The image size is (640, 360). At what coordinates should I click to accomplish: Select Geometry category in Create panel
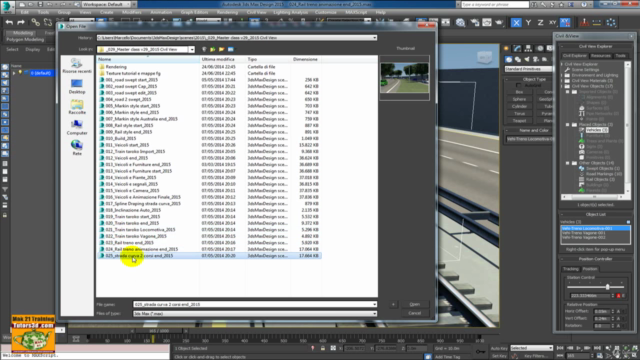[509, 59]
